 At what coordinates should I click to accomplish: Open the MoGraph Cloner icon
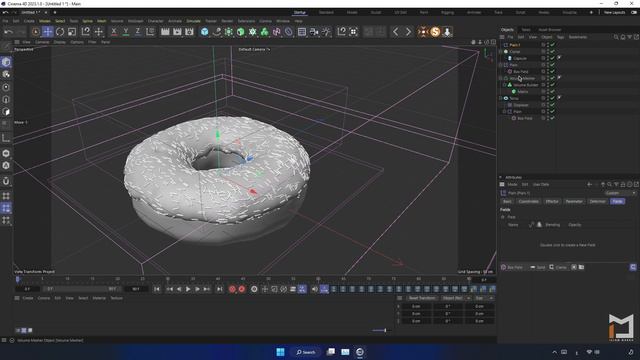coord(253,32)
